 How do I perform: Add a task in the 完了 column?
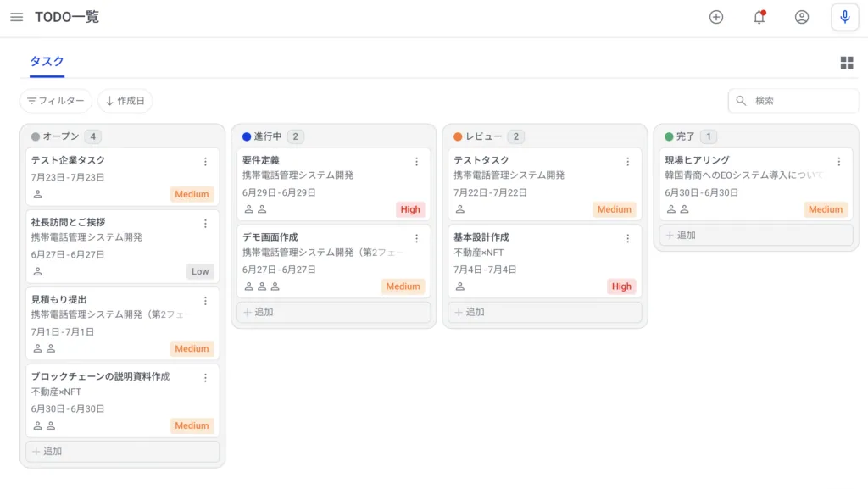(756, 235)
